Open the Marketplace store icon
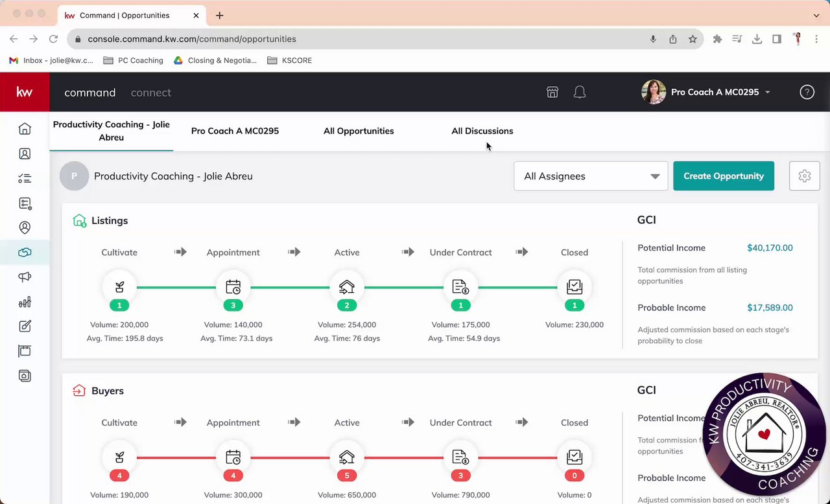This screenshot has height=504, width=830. [x=552, y=92]
